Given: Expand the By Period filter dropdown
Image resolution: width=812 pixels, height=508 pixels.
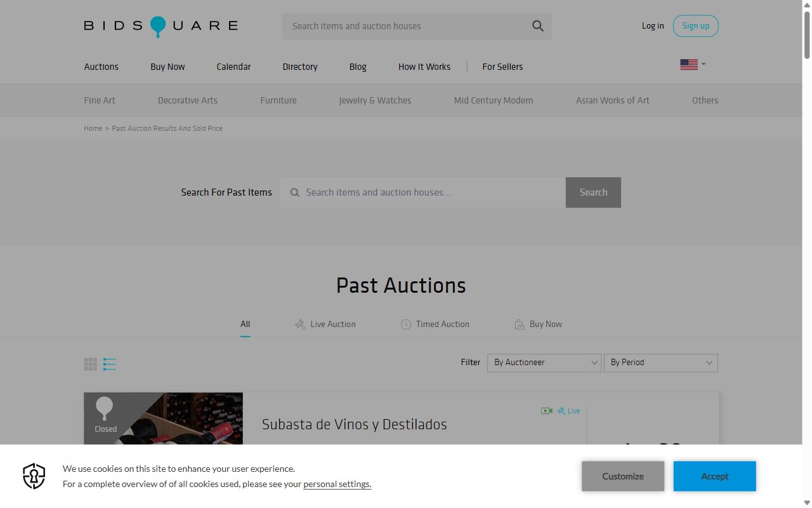Looking at the screenshot, I should click(x=661, y=363).
